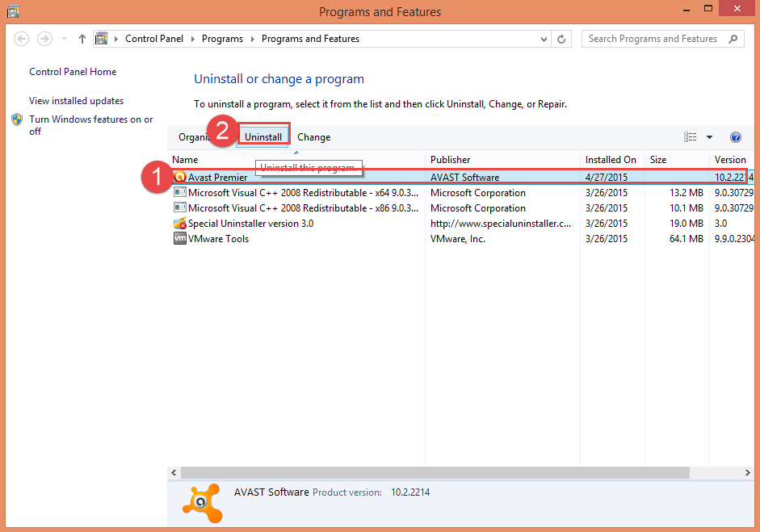Click the Visual C++ x86 program icon
This screenshot has width=760, height=532.
pos(180,207)
